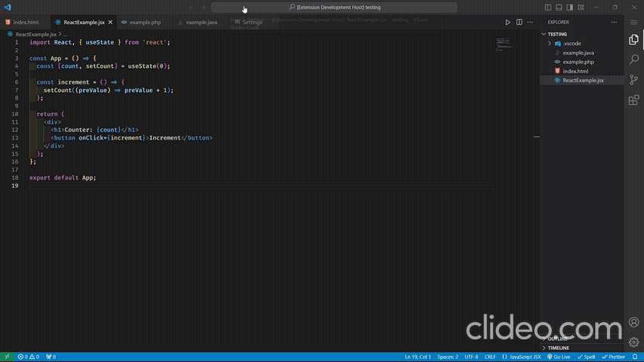Click Prettier status bar item
Viewport: 644px width, 362px height.
[x=613, y=357]
